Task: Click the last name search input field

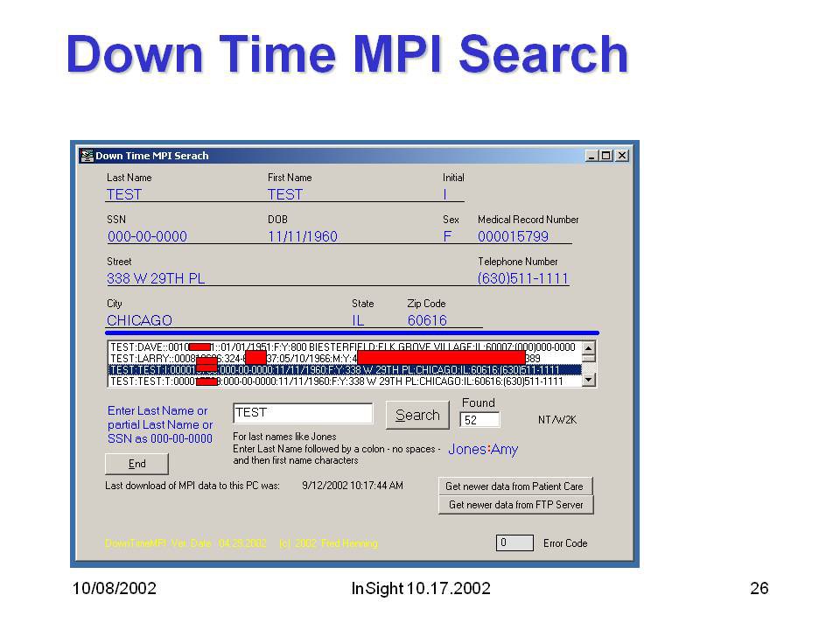Action: pyautogui.click(x=303, y=413)
